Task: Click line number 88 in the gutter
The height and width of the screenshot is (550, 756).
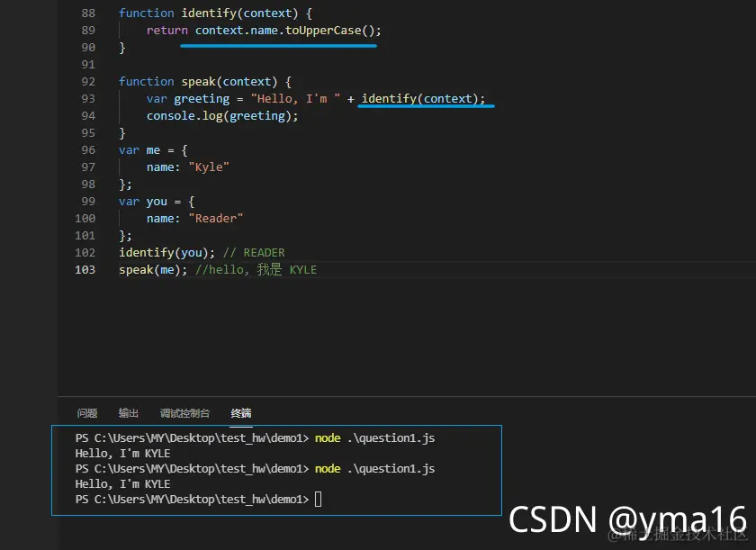Action: 88,13
